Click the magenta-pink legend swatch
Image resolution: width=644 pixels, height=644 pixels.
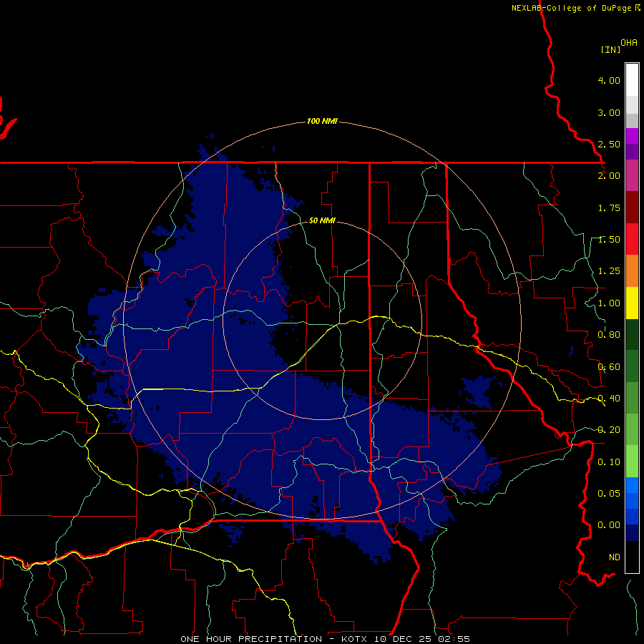pos(632,175)
